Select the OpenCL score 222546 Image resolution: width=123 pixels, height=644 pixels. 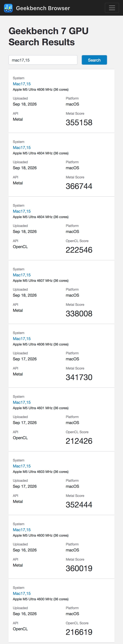pos(79,250)
